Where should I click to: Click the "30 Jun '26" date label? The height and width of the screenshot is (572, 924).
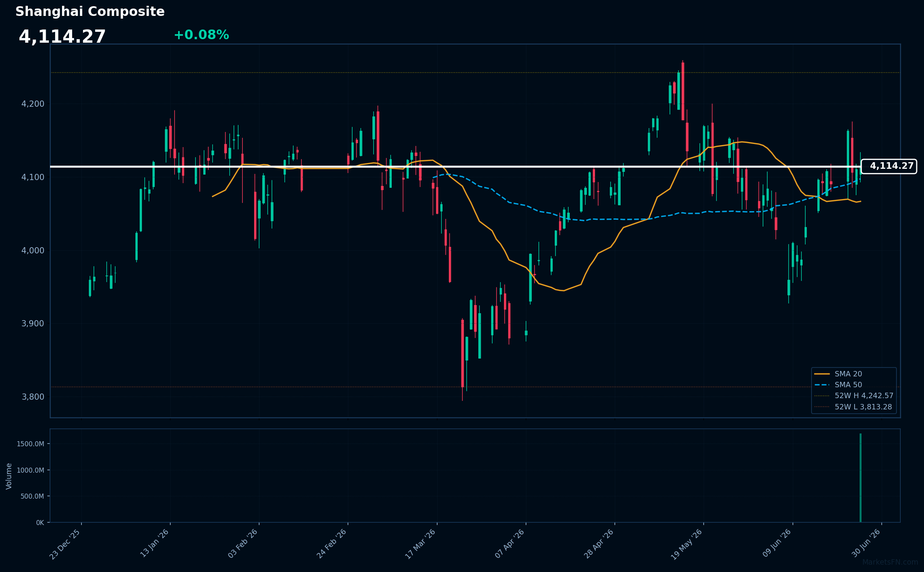pos(866,544)
